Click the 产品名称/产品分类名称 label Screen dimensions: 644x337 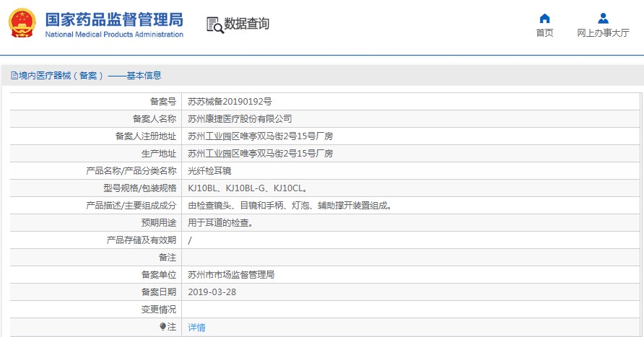tap(131, 170)
